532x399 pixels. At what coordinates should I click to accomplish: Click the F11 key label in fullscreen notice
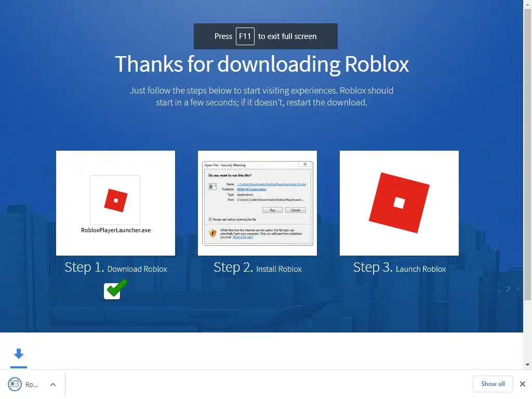[x=245, y=36]
